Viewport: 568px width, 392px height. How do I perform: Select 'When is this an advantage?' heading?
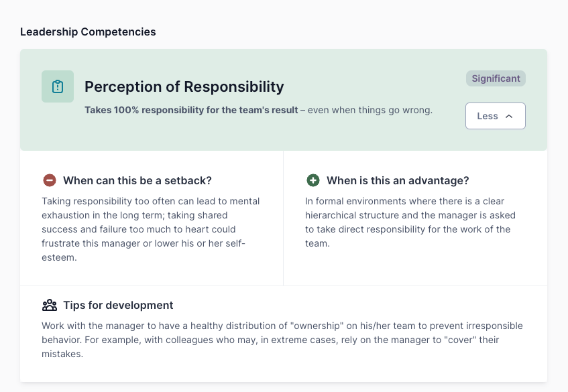click(398, 181)
